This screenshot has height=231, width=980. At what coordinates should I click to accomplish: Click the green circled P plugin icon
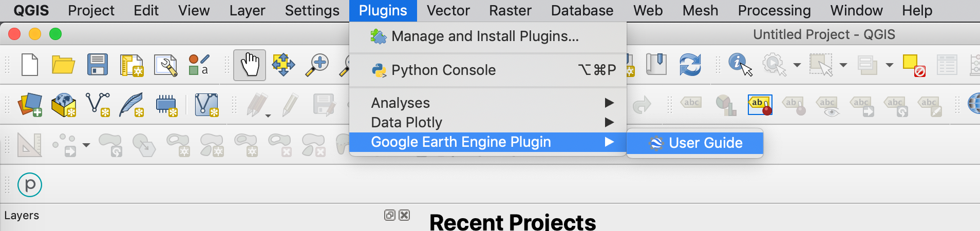(x=30, y=185)
